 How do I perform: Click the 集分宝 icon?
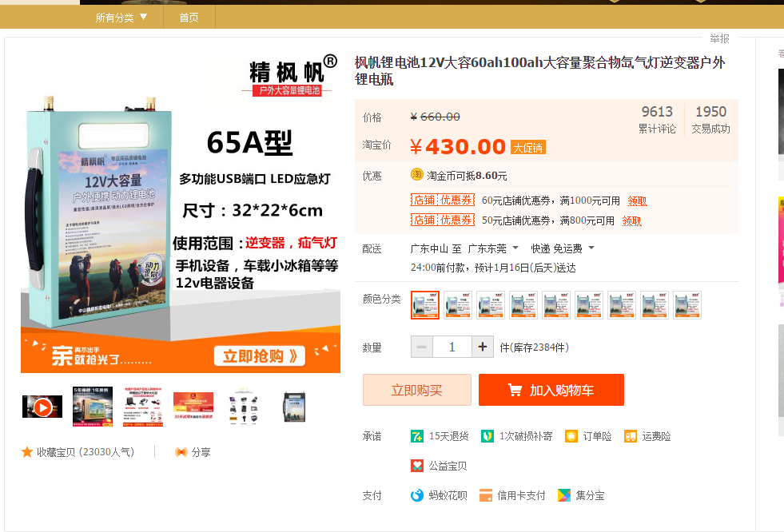coord(564,495)
